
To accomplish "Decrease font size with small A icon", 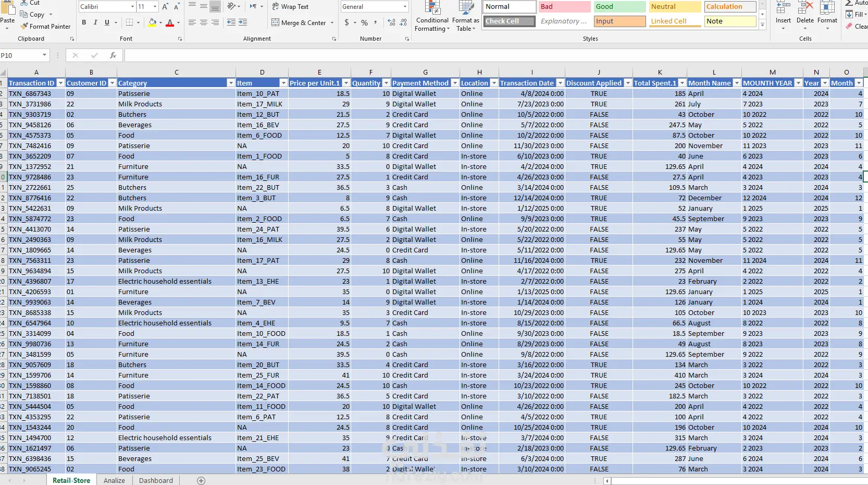I will [x=177, y=7].
